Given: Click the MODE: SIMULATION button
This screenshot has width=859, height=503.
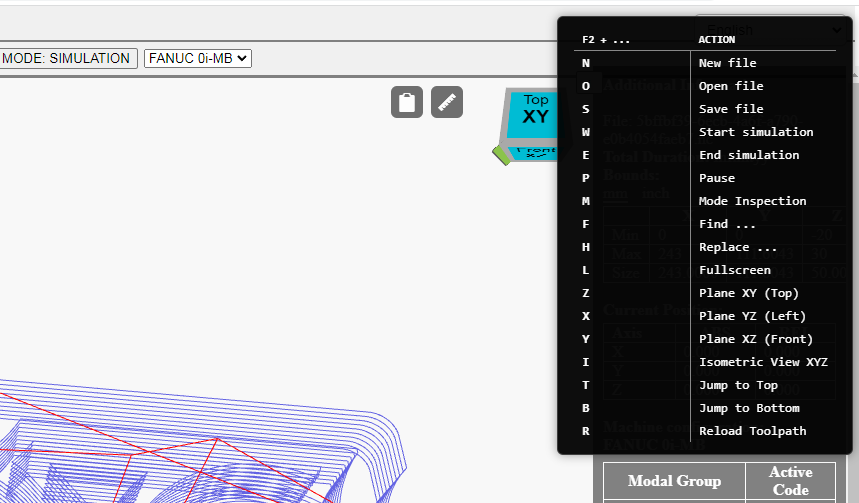Looking at the screenshot, I should 67,58.
